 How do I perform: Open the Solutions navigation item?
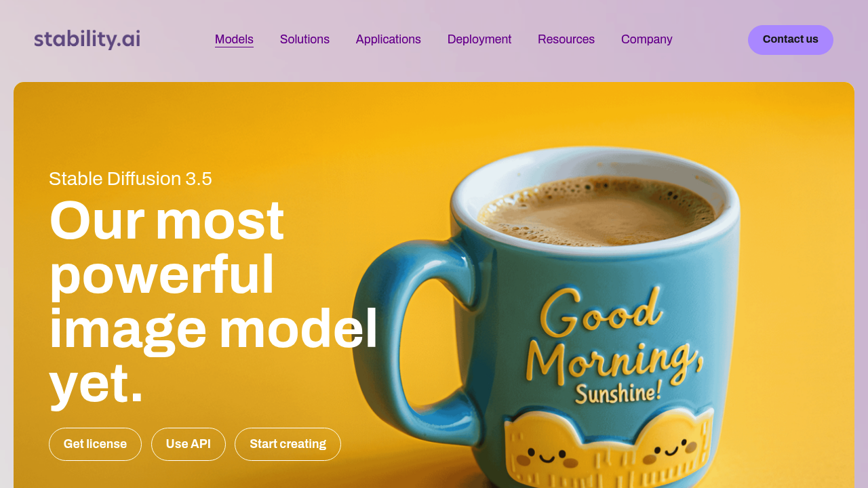pos(304,39)
